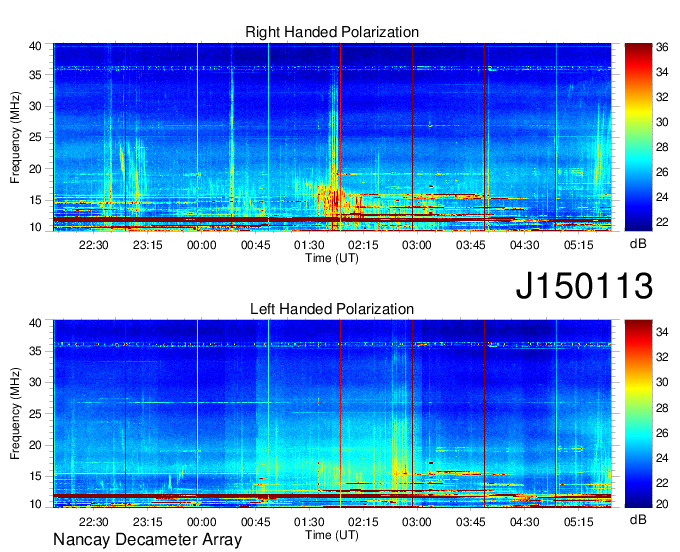Click the 03:45 time tick on Left Handed plot
Viewport: 680px width, 552px height.
(x=471, y=522)
